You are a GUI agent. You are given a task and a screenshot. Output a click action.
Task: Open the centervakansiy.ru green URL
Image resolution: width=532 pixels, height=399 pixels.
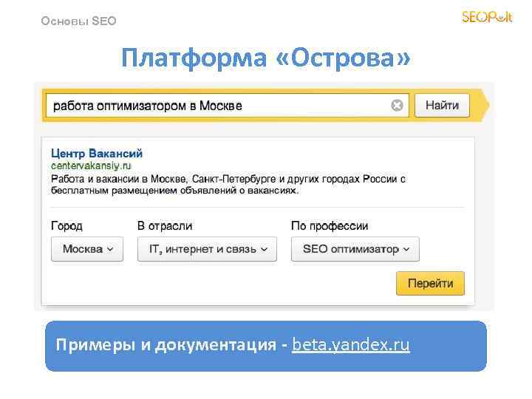(91, 166)
